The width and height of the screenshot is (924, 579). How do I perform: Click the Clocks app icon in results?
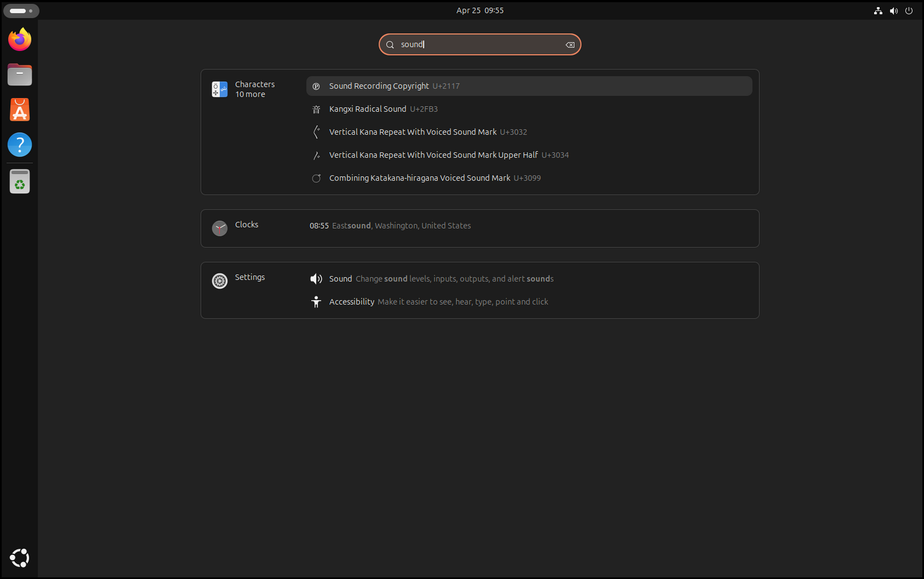(x=220, y=228)
